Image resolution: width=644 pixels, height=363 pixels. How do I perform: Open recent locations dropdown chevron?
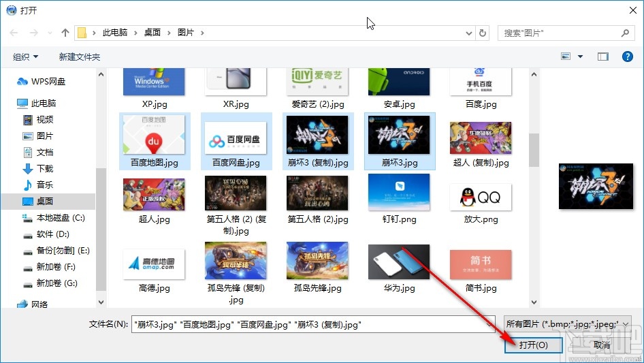coord(50,33)
